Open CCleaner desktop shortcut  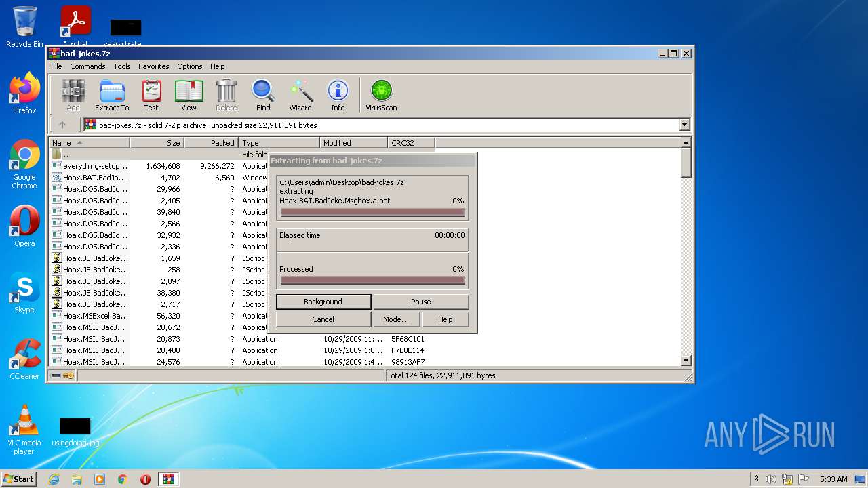pos(24,359)
